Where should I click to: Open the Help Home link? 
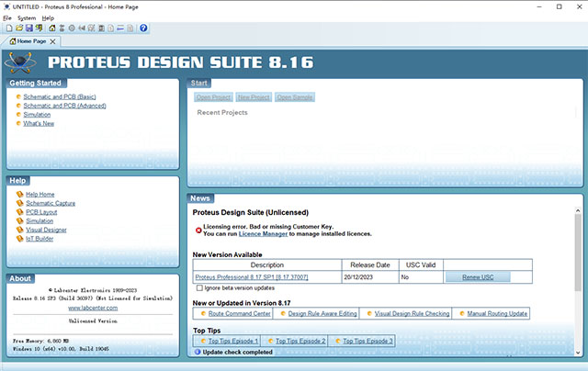40,194
